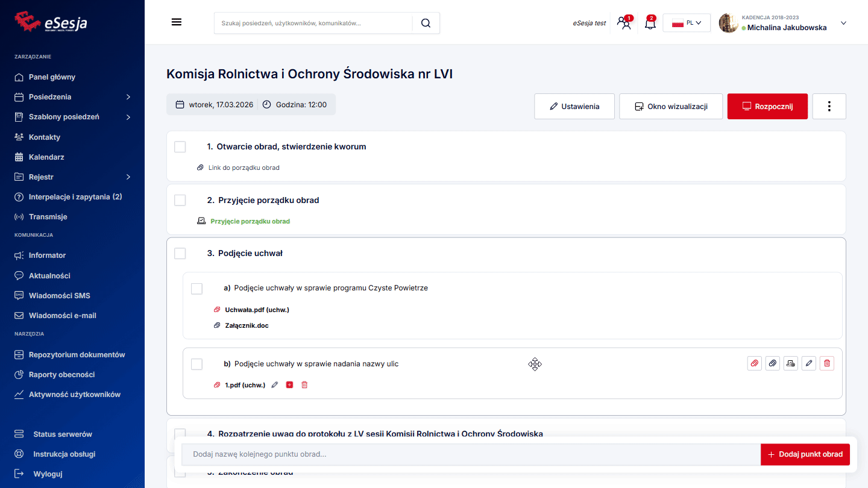
Task: Edit item b) using the boxed pencil button
Action: (x=808, y=363)
